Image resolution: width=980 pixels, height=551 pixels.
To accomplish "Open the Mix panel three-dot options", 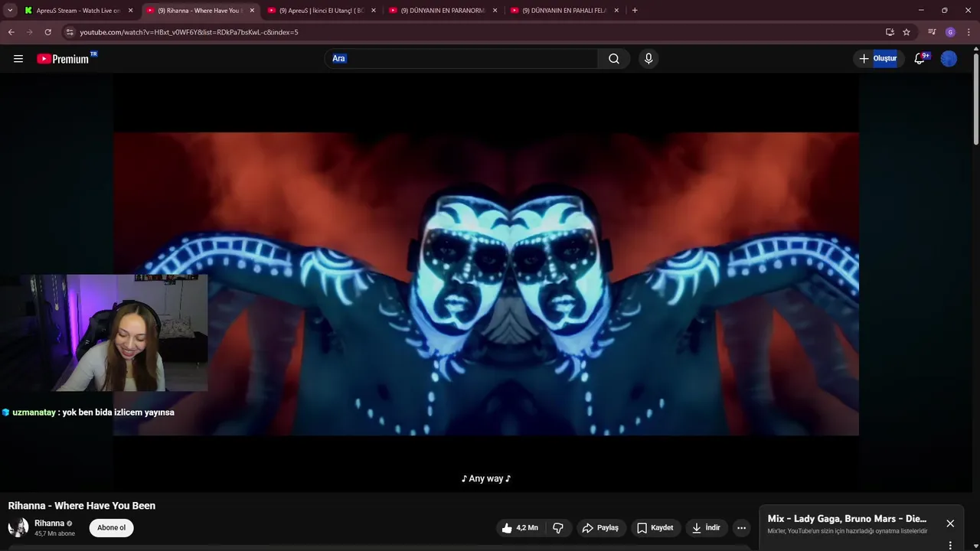I will pos(950,546).
